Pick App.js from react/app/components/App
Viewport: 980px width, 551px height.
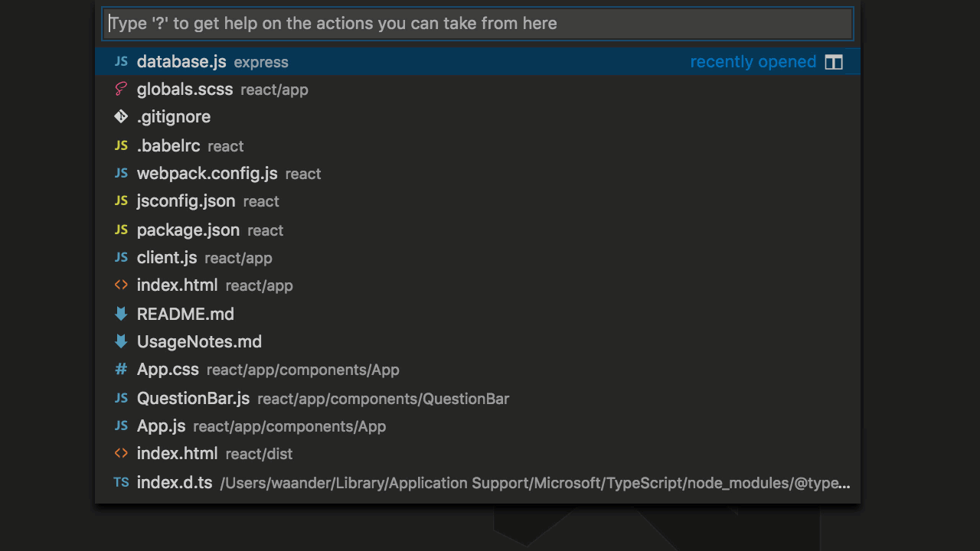point(162,426)
